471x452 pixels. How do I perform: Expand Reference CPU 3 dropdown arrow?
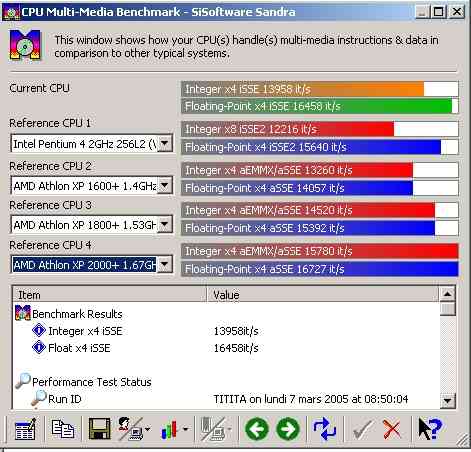[x=165, y=224]
